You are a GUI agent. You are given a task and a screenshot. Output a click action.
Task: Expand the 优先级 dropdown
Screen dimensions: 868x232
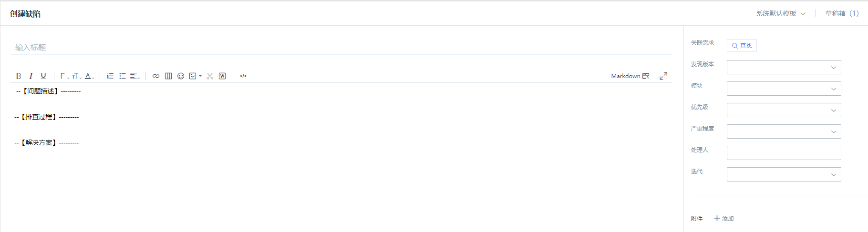coord(784,110)
